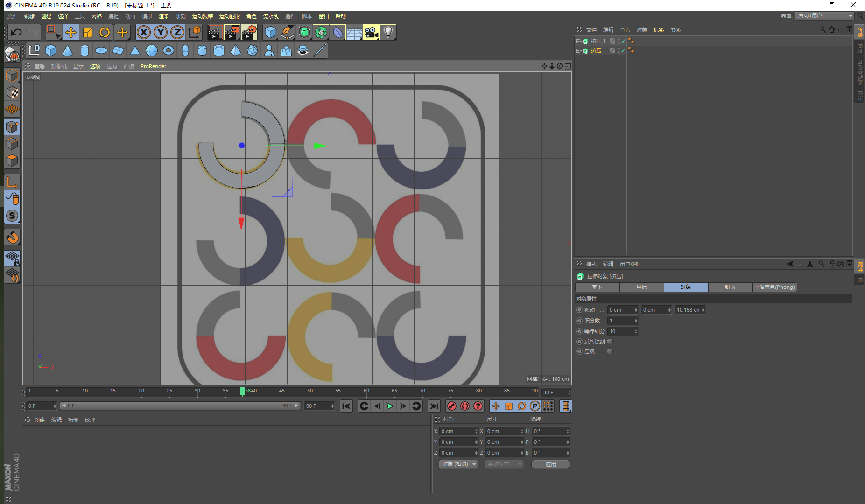Click the coordinate system icon
The width and height of the screenshot is (865, 504).
(194, 32)
